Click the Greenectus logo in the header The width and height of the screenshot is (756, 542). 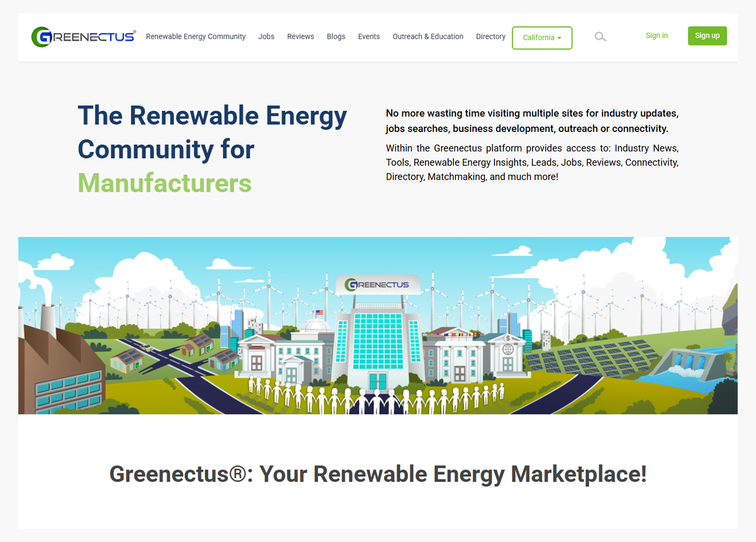(x=84, y=37)
